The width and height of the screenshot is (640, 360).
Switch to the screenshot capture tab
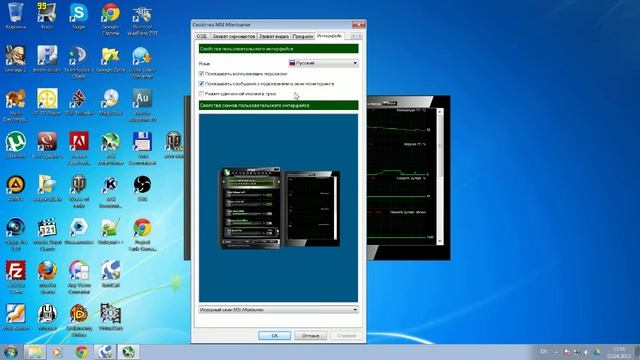(x=233, y=36)
